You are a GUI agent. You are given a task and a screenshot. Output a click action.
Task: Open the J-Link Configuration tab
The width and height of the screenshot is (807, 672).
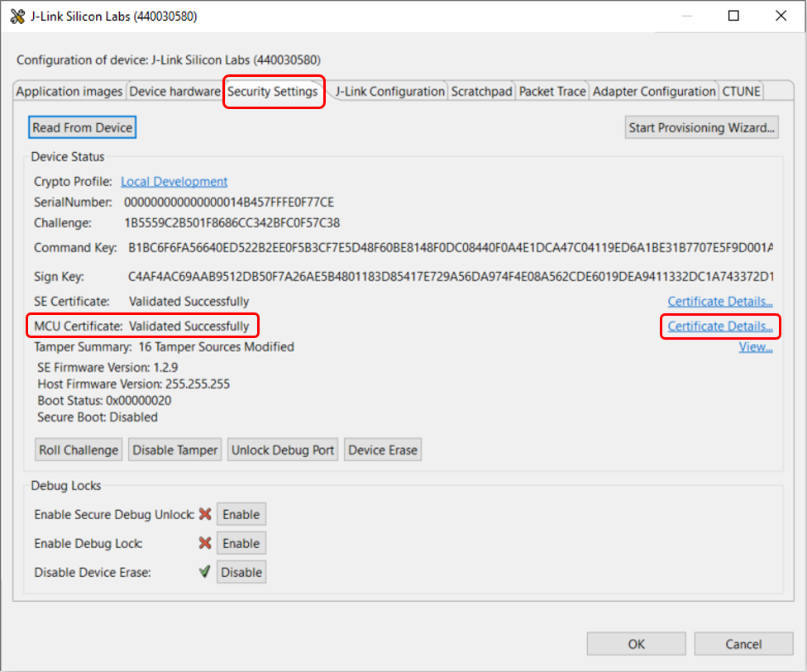point(389,92)
